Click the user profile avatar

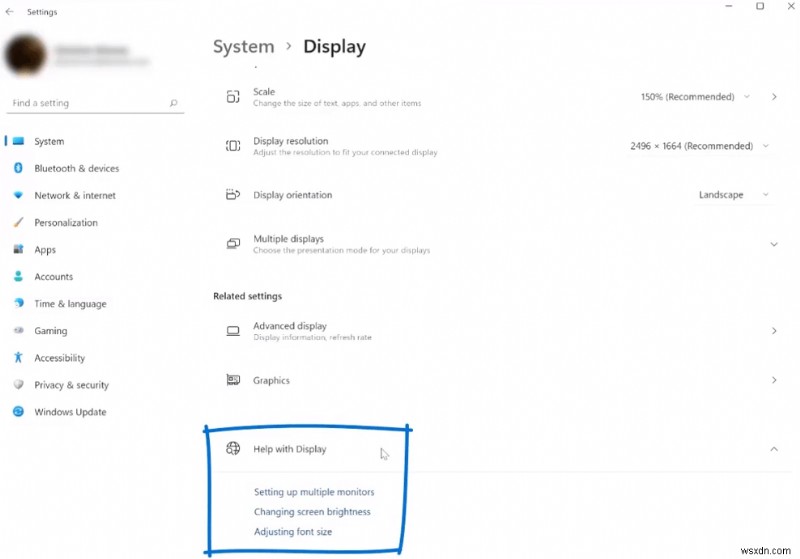tap(25, 55)
